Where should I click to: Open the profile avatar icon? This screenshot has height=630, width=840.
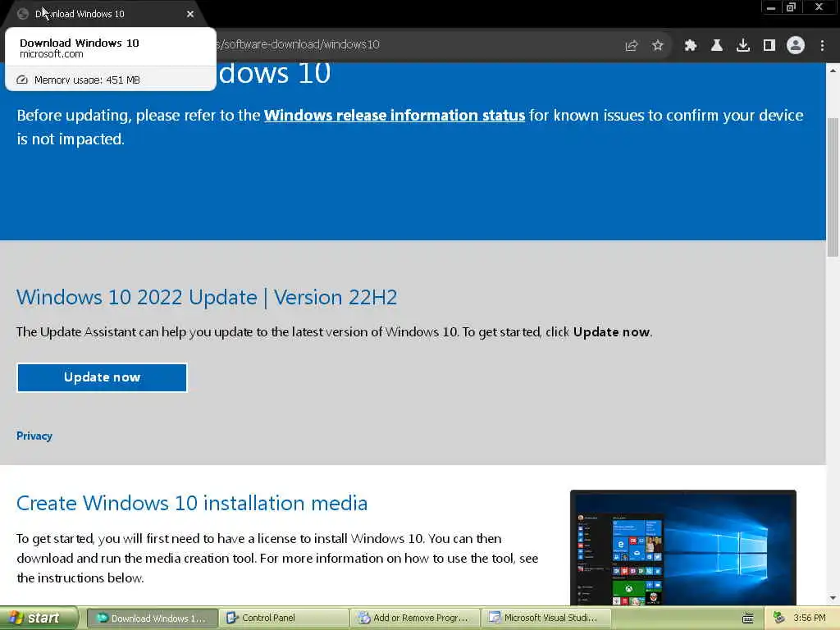796,45
